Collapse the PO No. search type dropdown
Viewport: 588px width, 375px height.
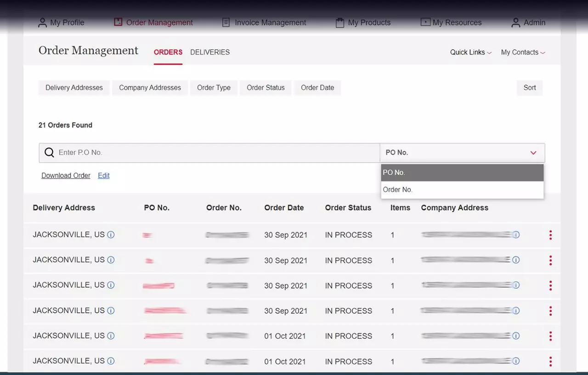click(533, 153)
